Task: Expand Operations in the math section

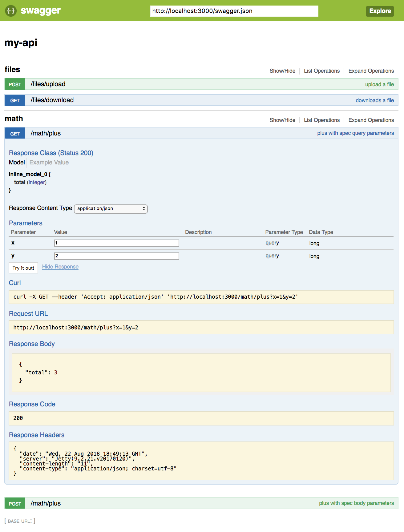Action: (371, 120)
